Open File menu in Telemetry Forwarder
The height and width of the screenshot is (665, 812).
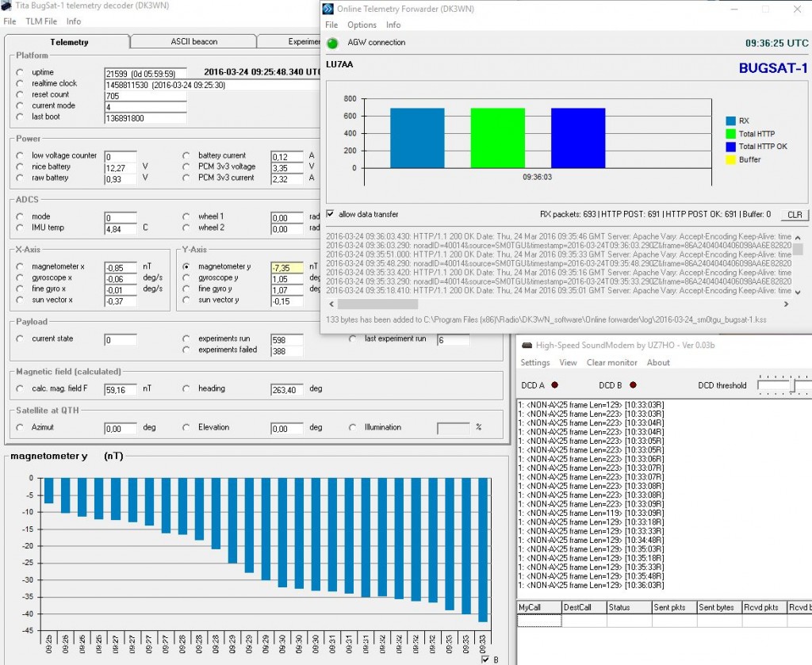(x=331, y=25)
